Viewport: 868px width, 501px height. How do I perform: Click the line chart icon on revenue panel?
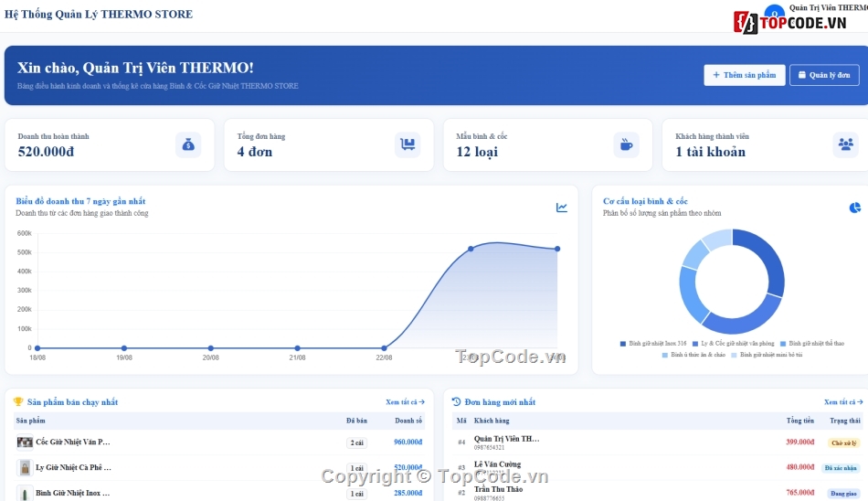pos(561,208)
